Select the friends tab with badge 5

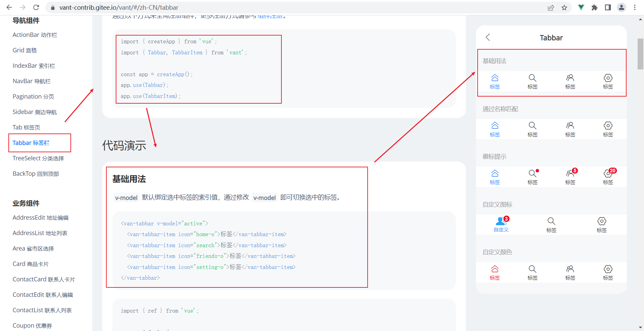[570, 177]
